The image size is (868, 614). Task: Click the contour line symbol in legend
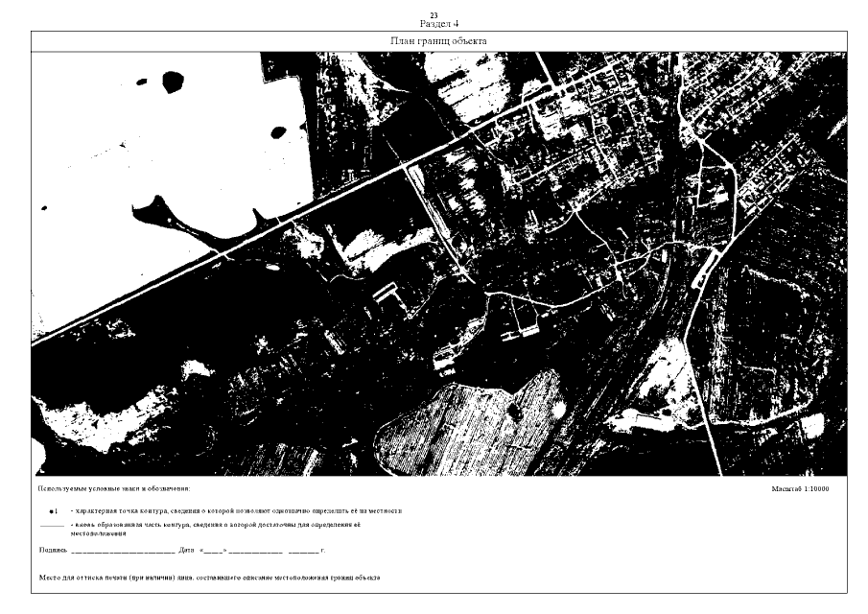52,526
